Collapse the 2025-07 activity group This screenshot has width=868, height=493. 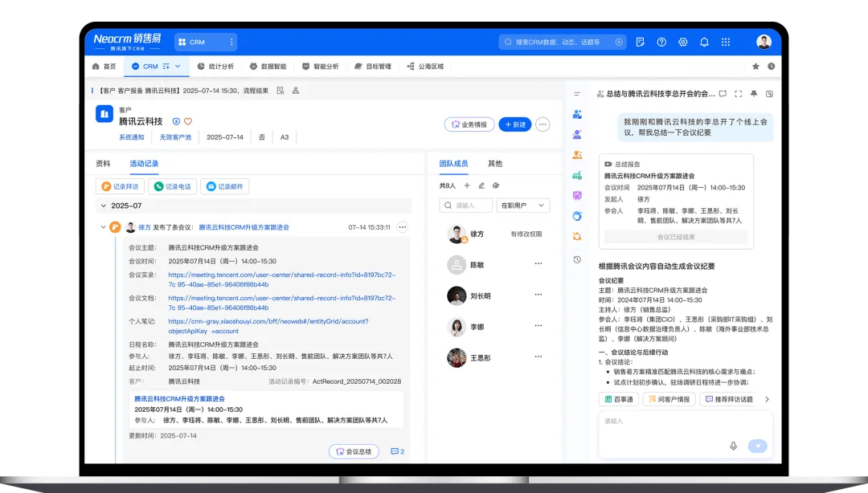[104, 206]
